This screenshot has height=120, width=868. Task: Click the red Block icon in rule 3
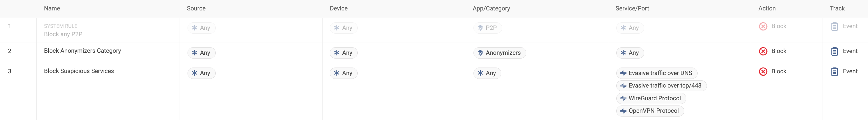[763, 72]
